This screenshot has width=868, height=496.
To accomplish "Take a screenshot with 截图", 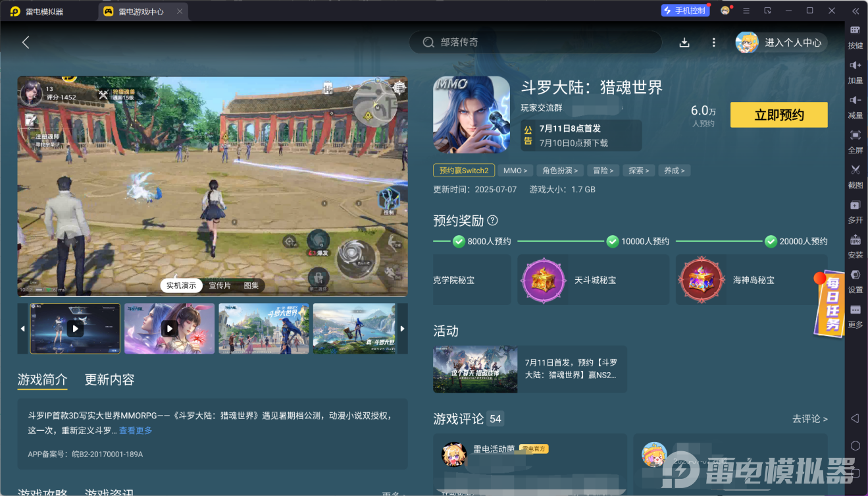I will (855, 177).
